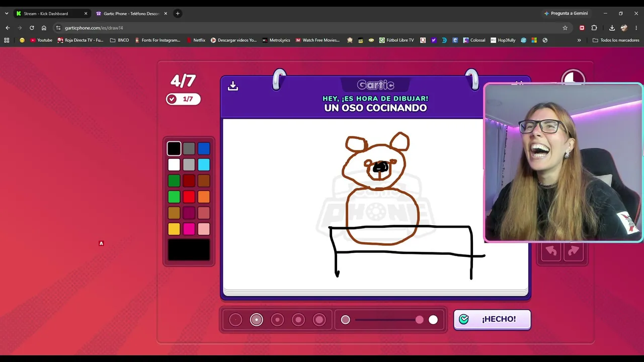Select the black color swatch
The height and width of the screenshot is (362, 644).
(x=174, y=148)
